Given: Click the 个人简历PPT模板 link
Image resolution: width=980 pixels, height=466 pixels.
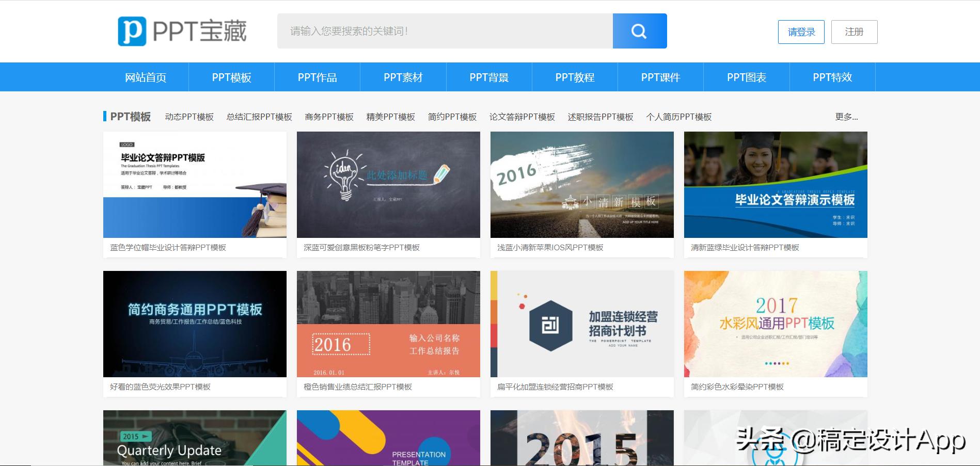Looking at the screenshot, I should click(678, 117).
